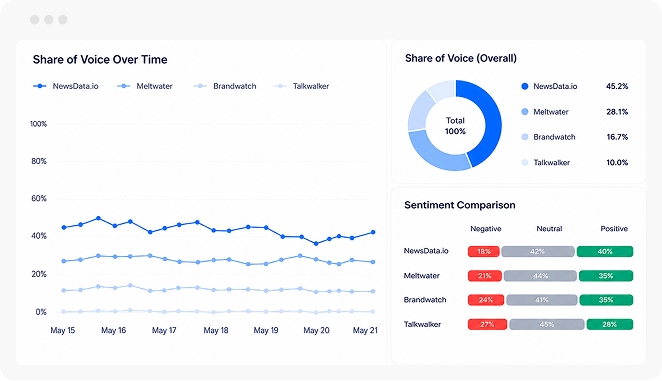Click the 60% y-axis label

coord(39,199)
